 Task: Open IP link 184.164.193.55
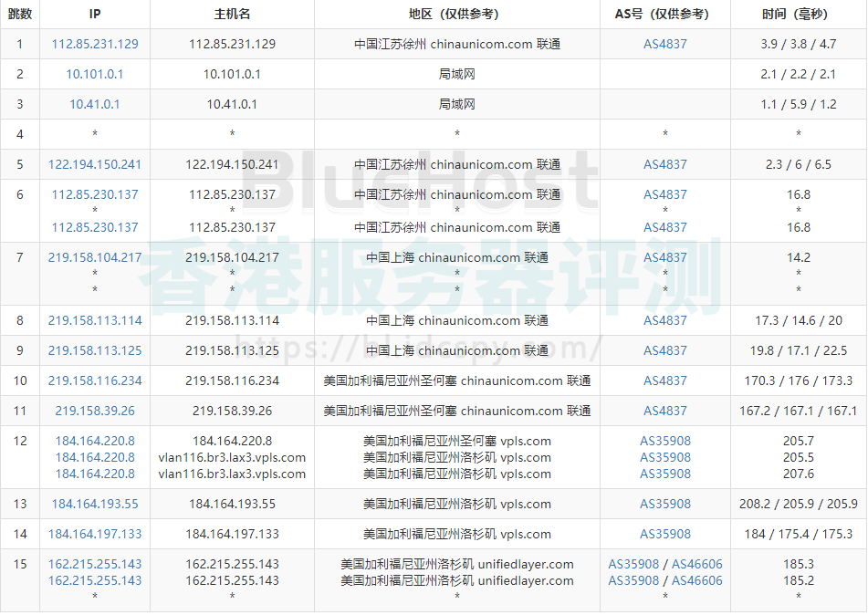click(95, 504)
